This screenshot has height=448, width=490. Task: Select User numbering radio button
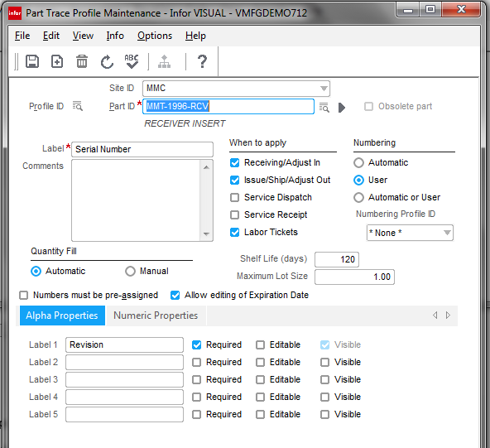(358, 180)
